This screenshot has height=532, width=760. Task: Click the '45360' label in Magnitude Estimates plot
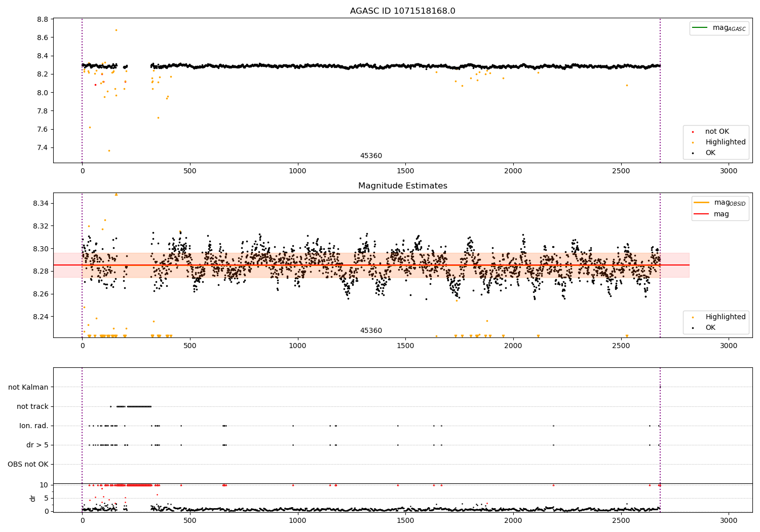(x=371, y=331)
